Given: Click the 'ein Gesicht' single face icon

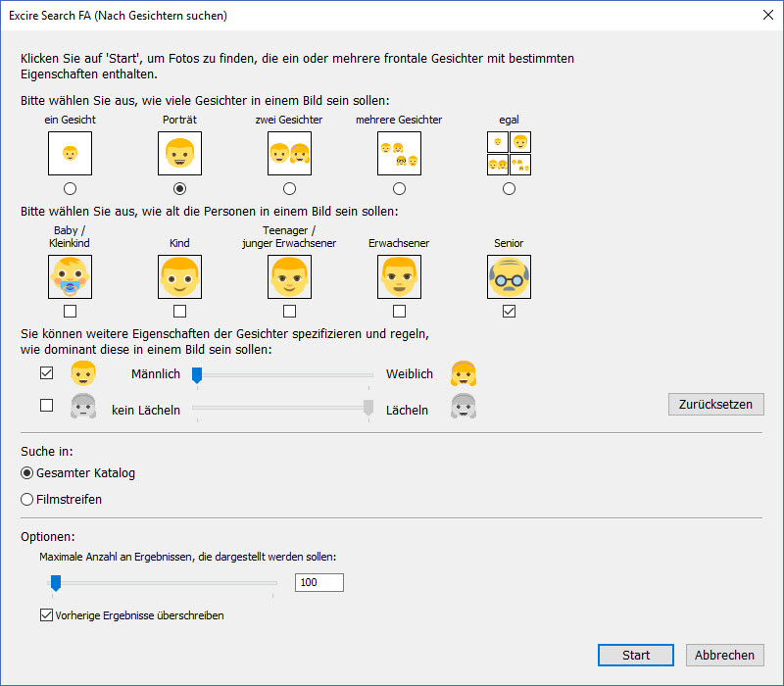Looking at the screenshot, I should (x=70, y=154).
